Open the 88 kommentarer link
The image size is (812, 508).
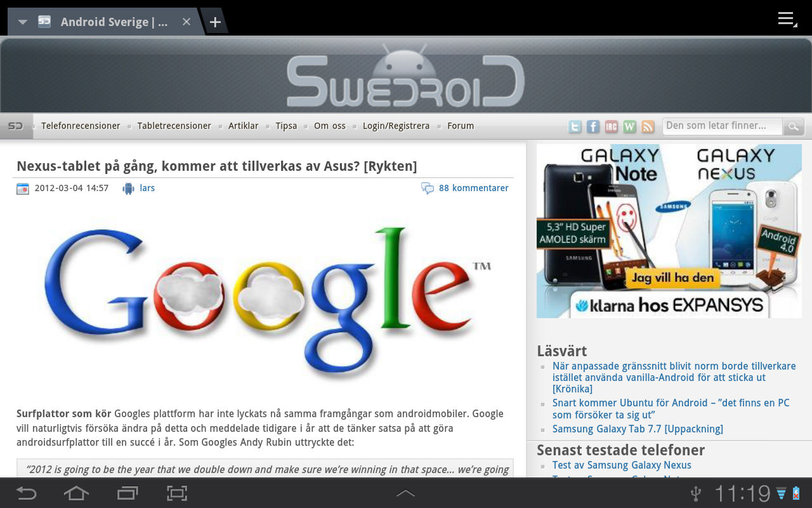tap(474, 188)
